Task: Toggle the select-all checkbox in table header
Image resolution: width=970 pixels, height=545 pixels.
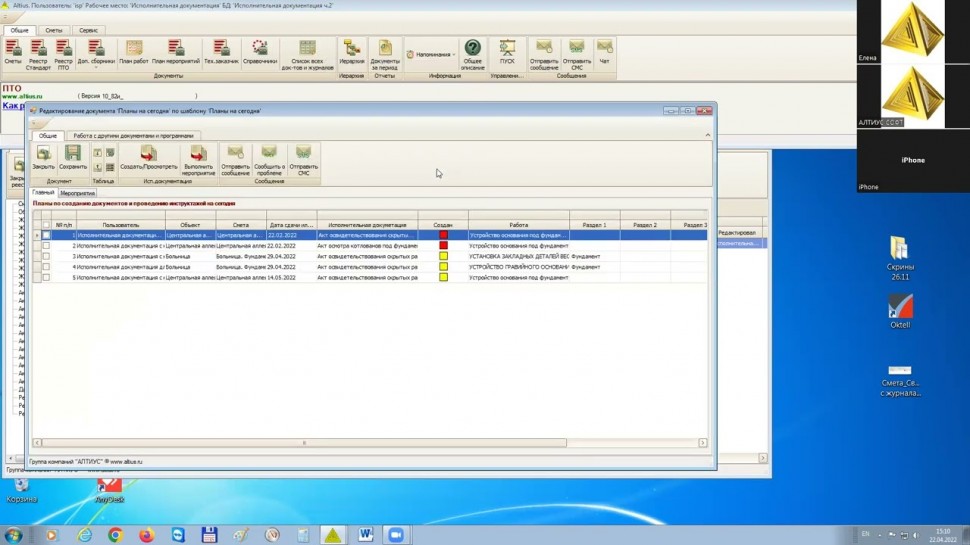Action: point(46,225)
